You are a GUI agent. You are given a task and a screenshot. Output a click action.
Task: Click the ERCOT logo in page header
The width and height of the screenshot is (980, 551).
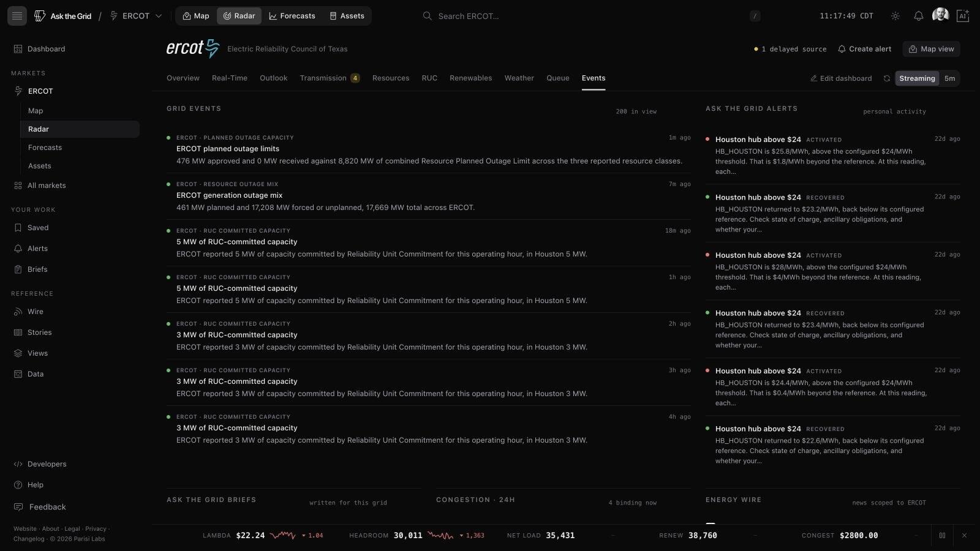click(x=193, y=48)
